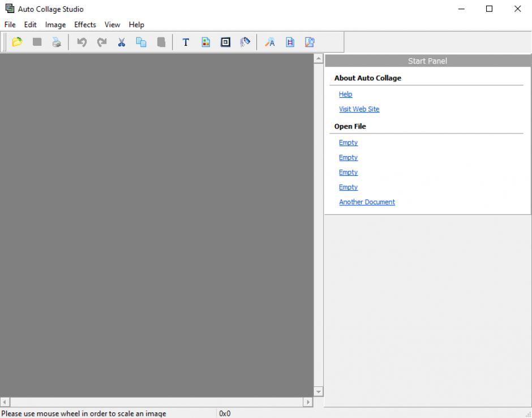Viewport: 532px width, 418px height.
Task: Click the grayed Paste icon
Action: pyautogui.click(x=161, y=42)
